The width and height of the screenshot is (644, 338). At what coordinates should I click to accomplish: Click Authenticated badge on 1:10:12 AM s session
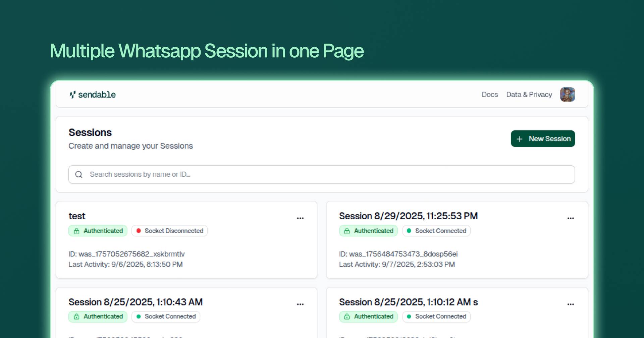click(368, 317)
